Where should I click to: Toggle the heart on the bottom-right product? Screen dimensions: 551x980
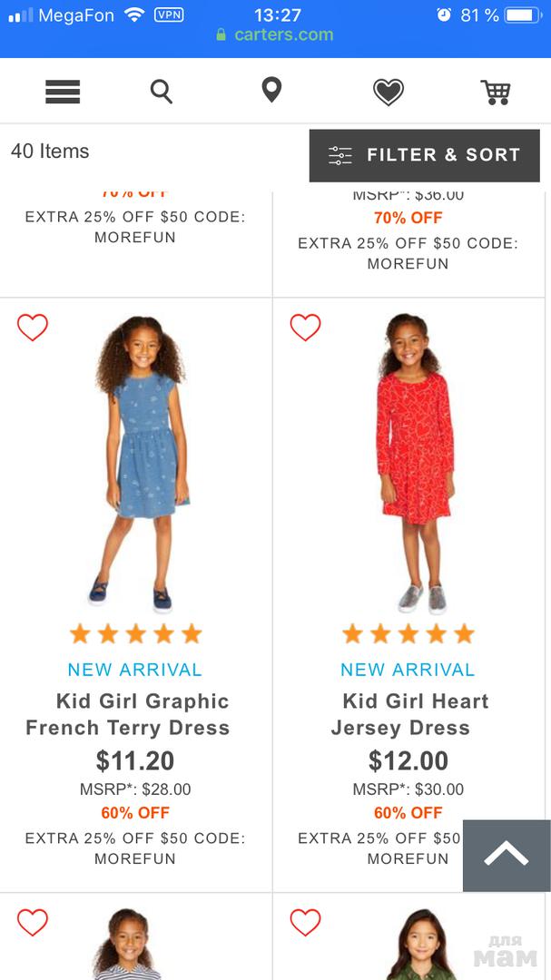306,923
